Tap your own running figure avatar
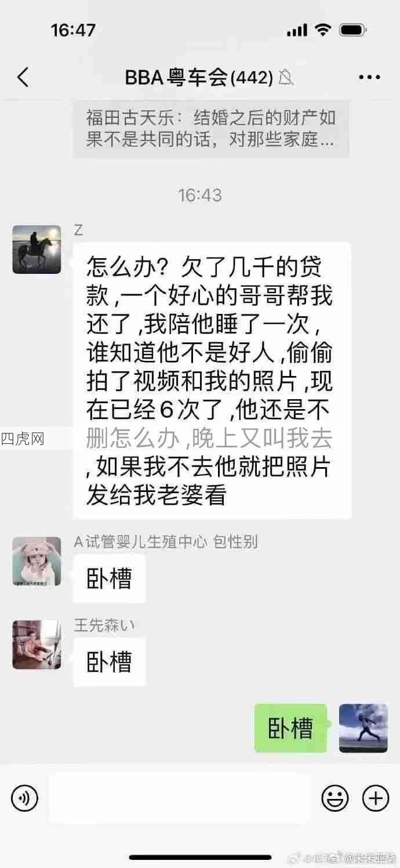This screenshot has height=868, width=400. (x=363, y=728)
